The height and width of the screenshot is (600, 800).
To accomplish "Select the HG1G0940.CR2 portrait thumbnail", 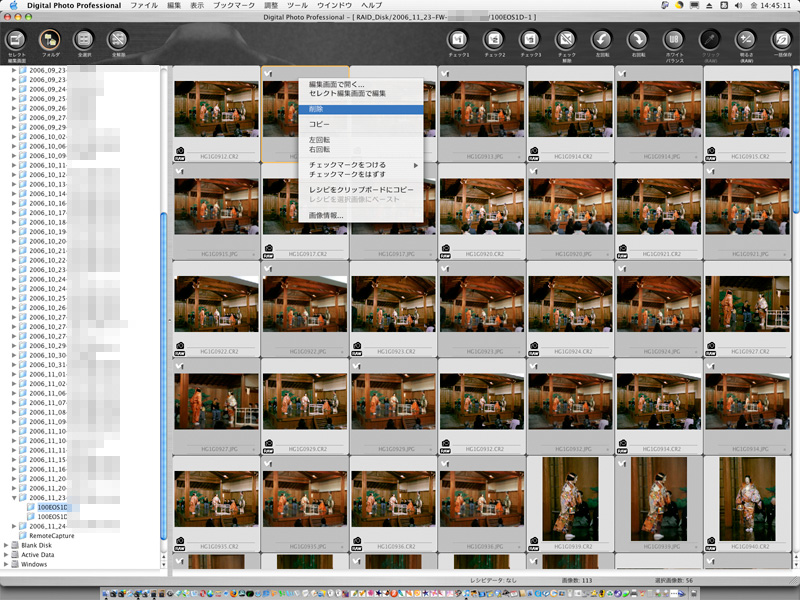I will pyautogui.click(x=747, y=499).
